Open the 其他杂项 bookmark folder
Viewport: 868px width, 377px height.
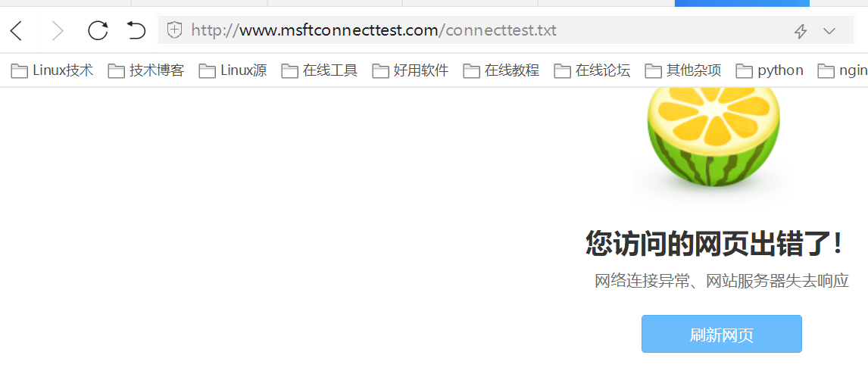point(683,71)
